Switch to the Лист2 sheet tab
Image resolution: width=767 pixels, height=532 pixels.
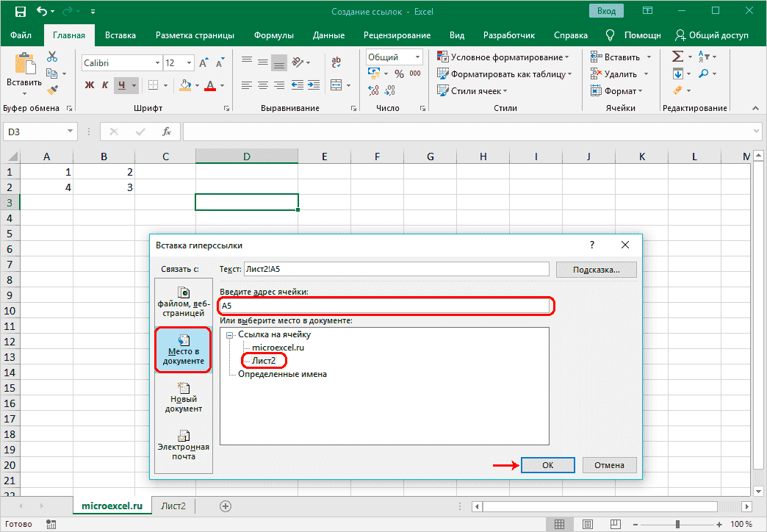coord(173,506)
